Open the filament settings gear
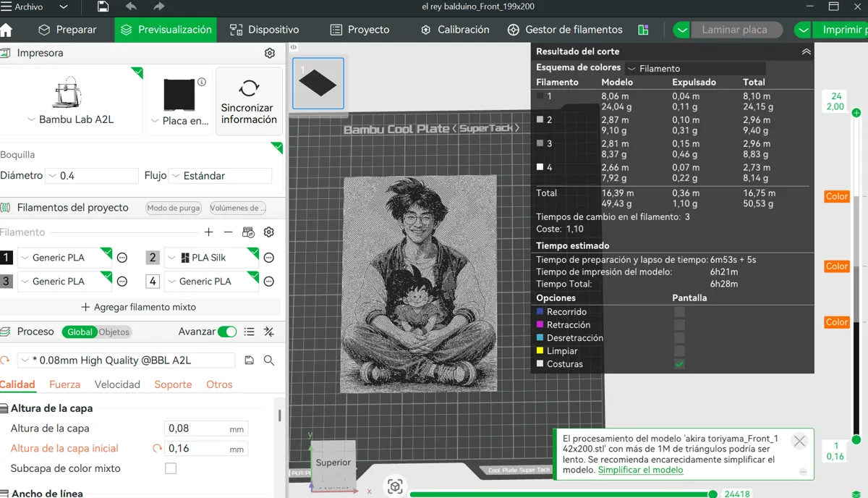The width and height of the screenshot is (868, 498). (269, 232)
